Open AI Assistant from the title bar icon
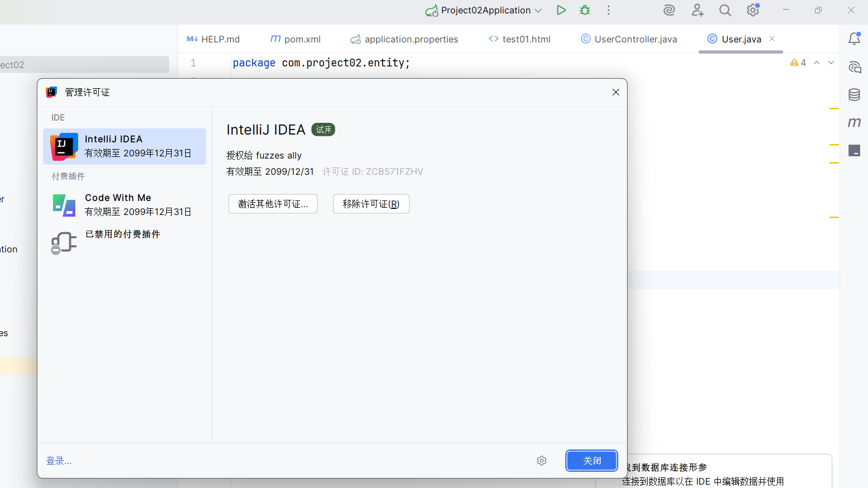The height and width of the screenshot is (488, 868). [669, 10]
